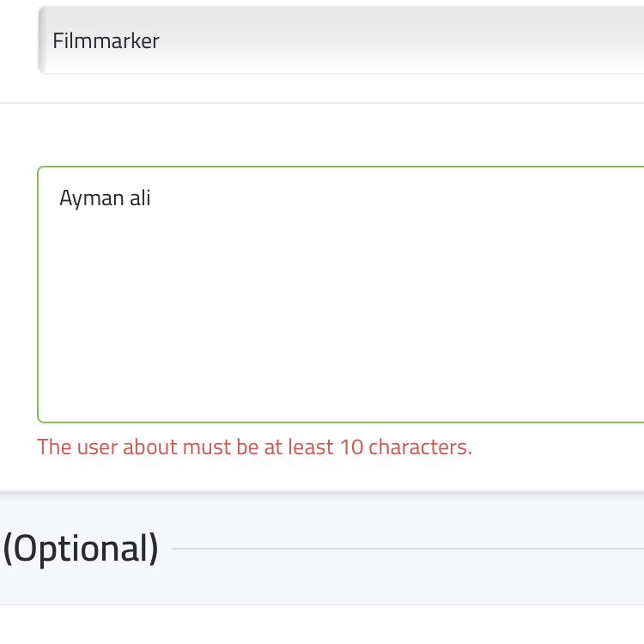Screen dimensions: 644x644
Task: Click blank space right of Filmmarker text
Action: click(x=386, y=40)
